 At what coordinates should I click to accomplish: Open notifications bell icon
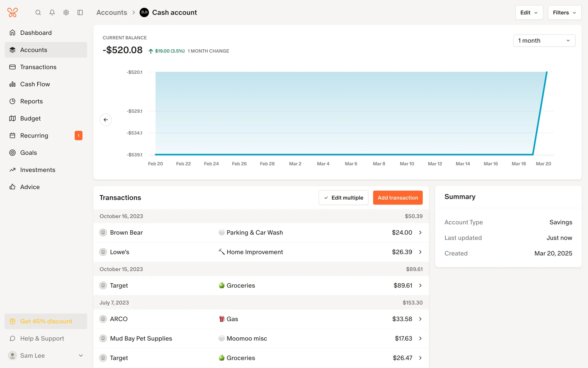click(x=52, y=13)
